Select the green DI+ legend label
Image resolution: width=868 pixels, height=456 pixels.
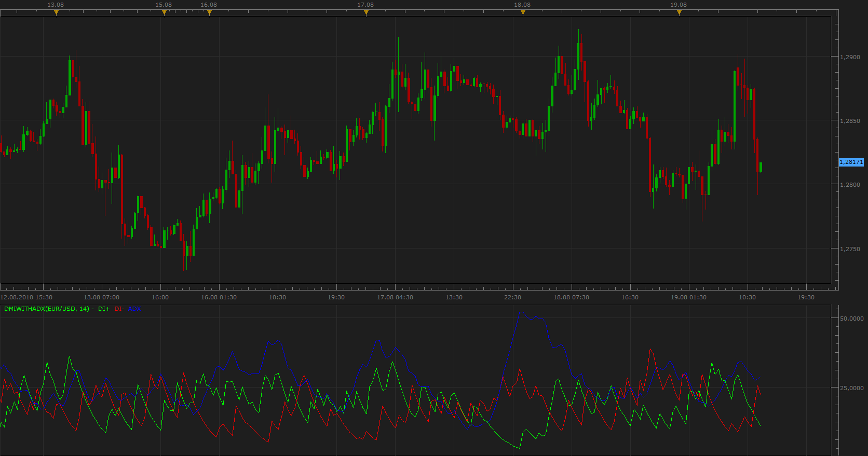104,309
